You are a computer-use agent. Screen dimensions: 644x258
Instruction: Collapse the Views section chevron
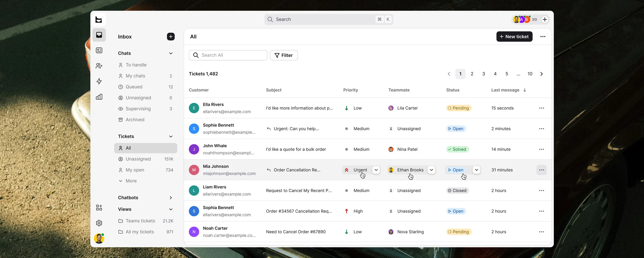(x=171, y=209)
